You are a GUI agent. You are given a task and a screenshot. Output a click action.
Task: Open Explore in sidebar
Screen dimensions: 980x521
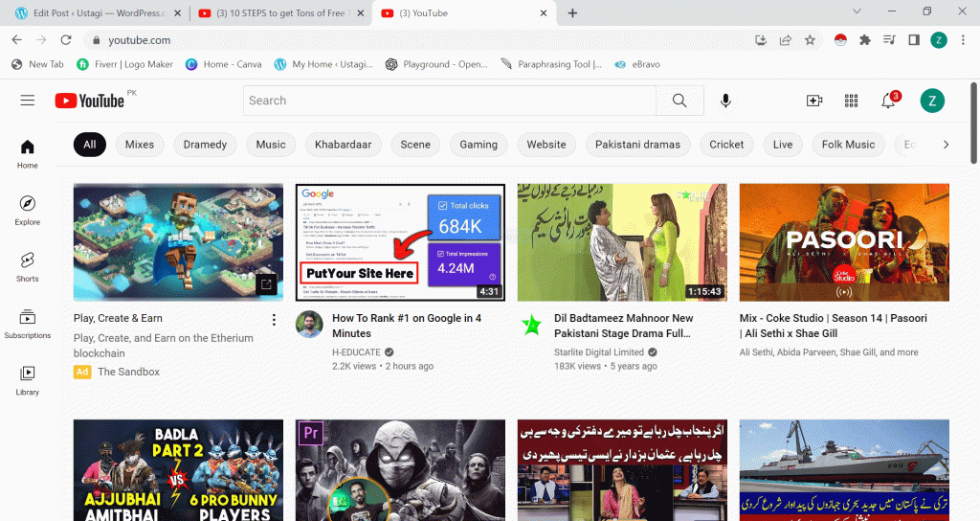coord(28,210)
